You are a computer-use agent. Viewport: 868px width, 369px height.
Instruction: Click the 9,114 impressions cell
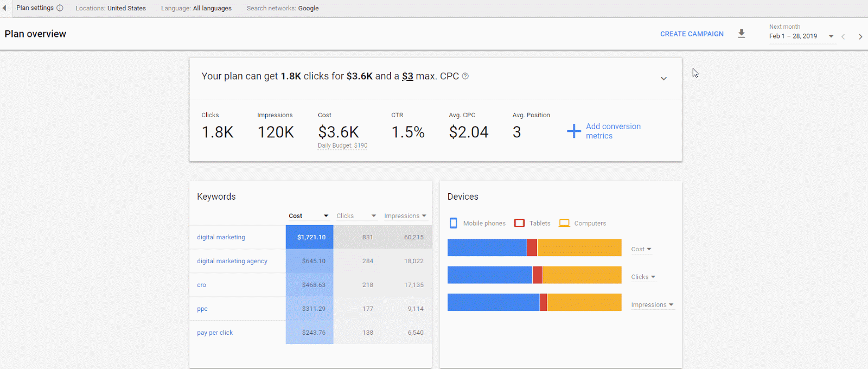(416, 309)
